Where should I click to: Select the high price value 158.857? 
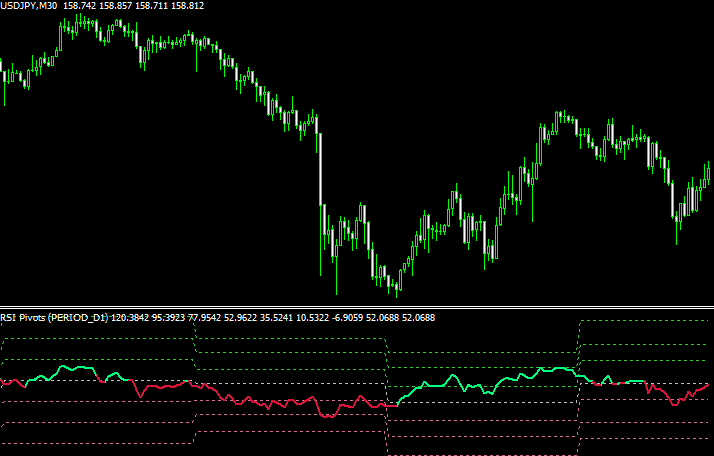click(x=115, y=6)
